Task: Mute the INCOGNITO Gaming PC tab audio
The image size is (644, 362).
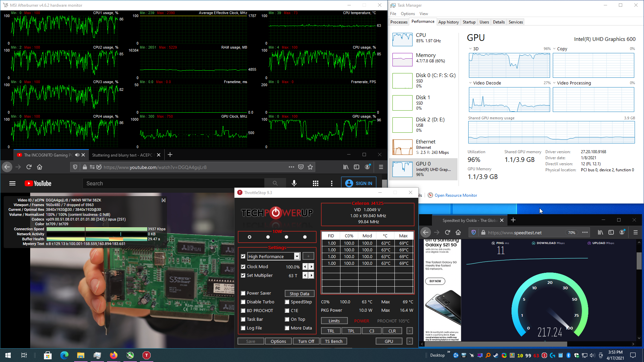Action: point(77,155)
